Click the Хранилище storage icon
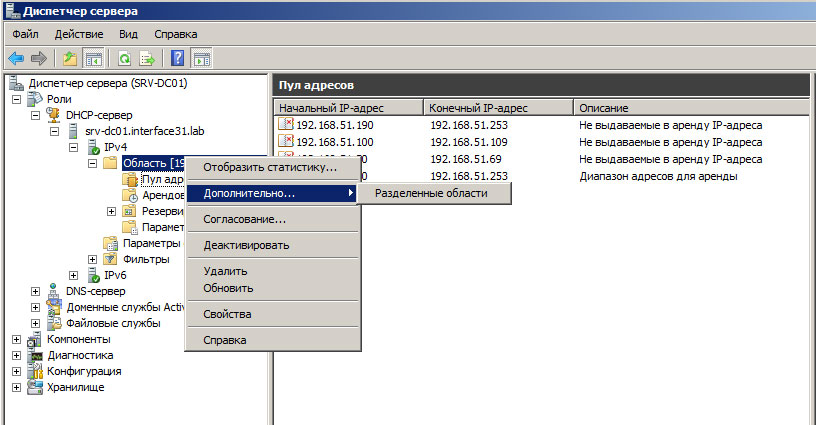This screenshot has width=816, height=425. coord(35,387)
